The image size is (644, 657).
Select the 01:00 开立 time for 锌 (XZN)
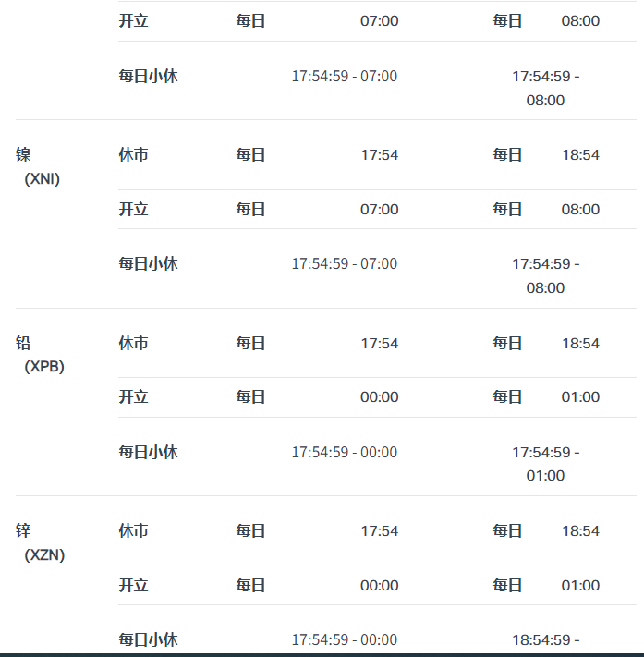tap(580, 586)
